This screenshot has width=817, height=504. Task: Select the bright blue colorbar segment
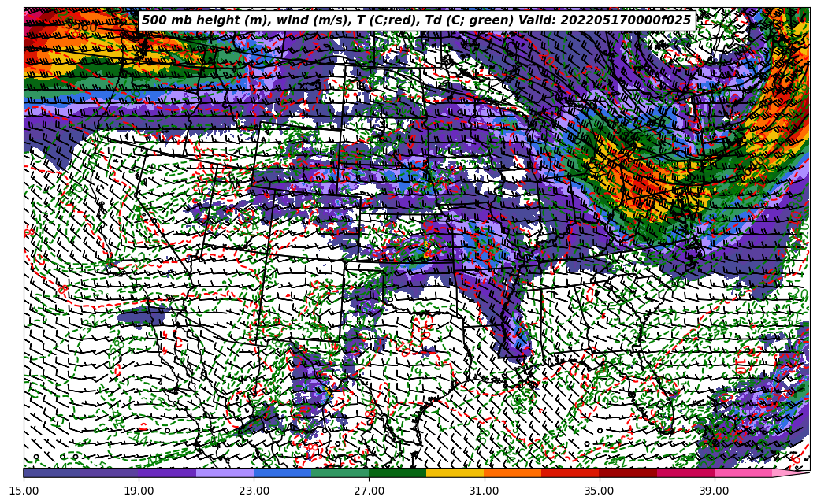pos(282,473)
